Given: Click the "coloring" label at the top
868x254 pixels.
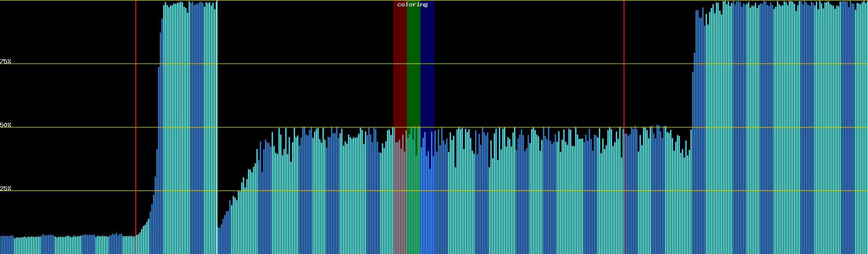Looking at the screenshot, I should [x=412, y=5].
